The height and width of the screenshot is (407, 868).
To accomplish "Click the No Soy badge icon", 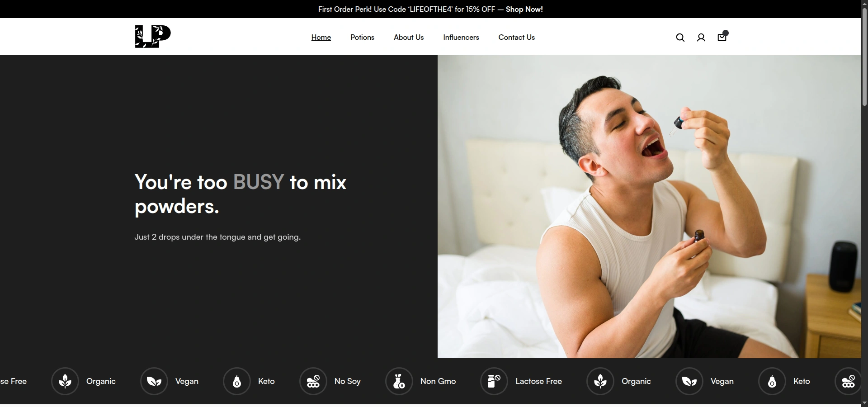I will [x=313, y=381].
